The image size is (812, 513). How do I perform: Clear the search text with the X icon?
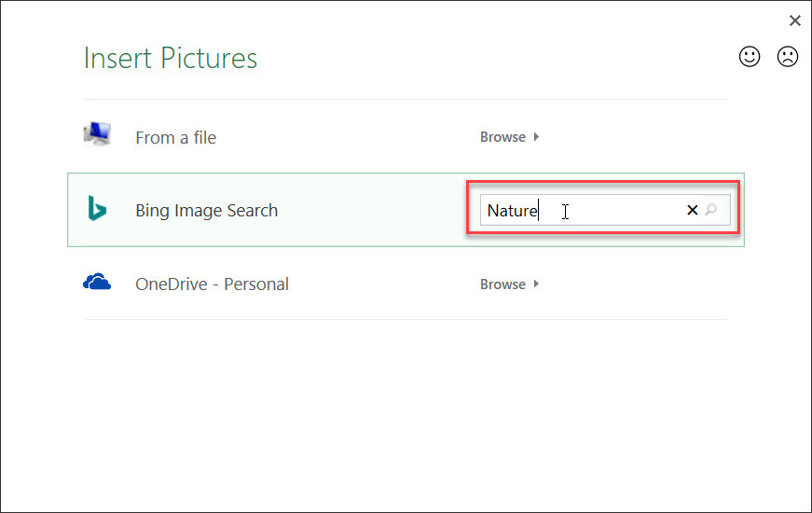pyautogui.click(x=693, y=210)
